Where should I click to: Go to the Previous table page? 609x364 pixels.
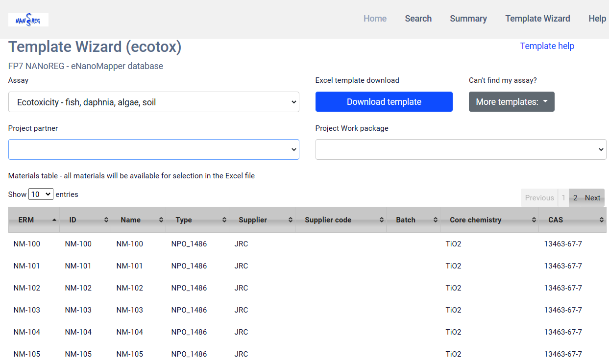point(539,198)
